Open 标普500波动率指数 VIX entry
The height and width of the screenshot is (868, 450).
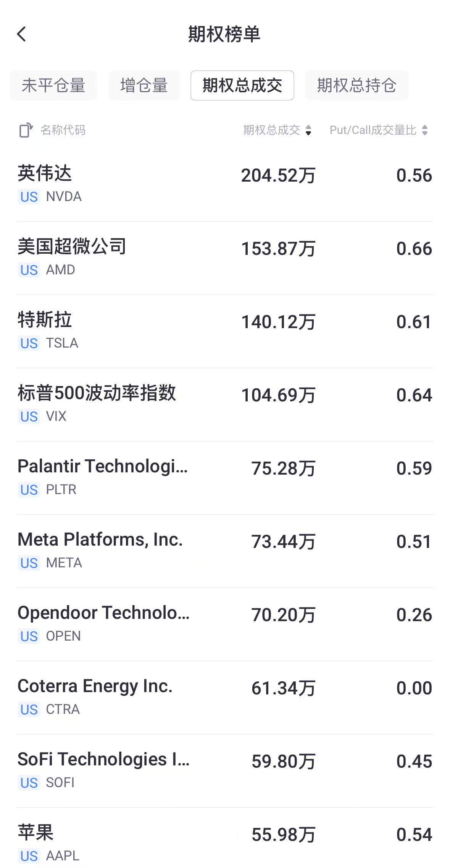coord(224,404)
